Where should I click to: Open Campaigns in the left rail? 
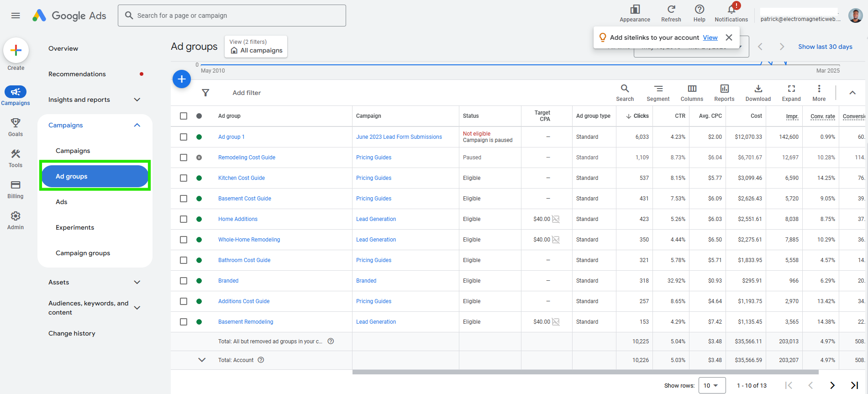(x=16, y=96)
